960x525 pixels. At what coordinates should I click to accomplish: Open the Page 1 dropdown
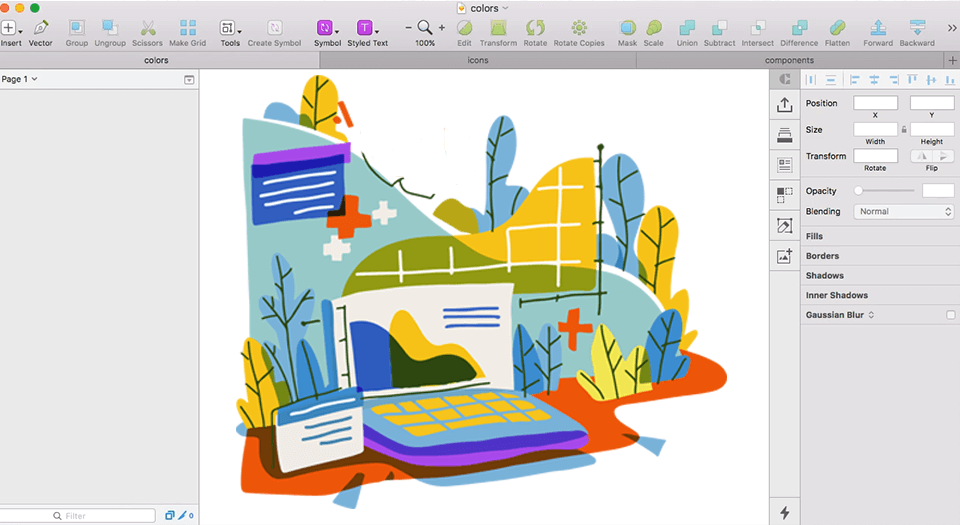(19, 79)
